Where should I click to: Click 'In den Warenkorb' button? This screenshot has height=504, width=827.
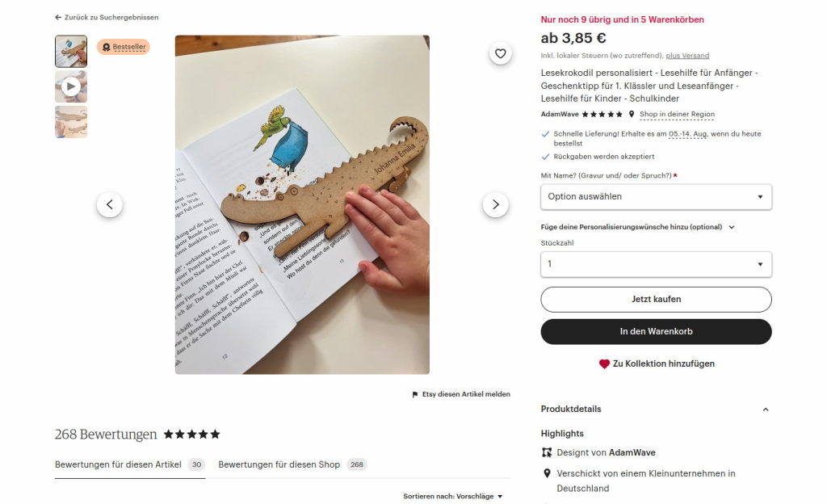pos(656,332)
